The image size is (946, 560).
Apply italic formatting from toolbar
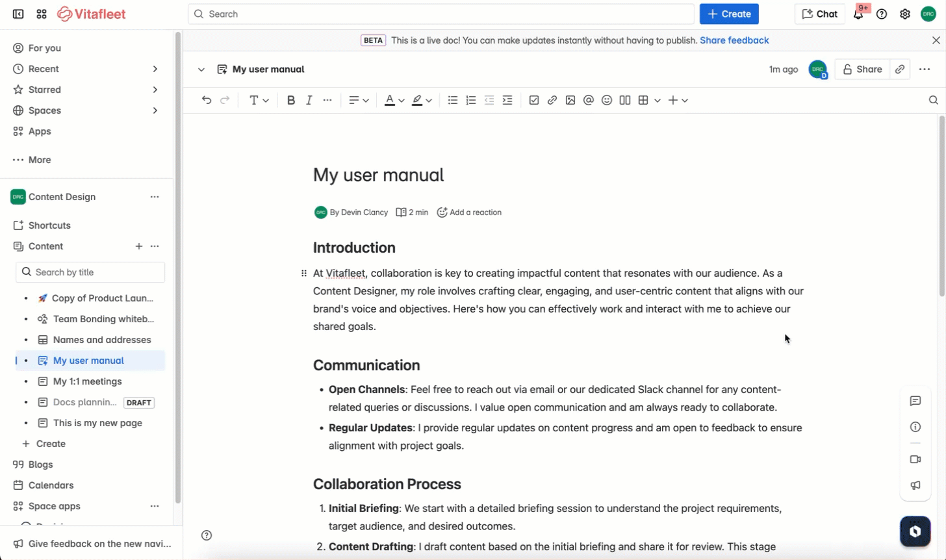pos(309,100)
